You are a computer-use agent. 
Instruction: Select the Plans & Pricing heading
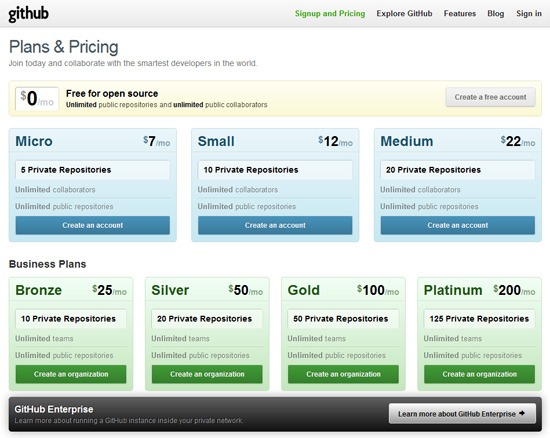tap(63, 47)
